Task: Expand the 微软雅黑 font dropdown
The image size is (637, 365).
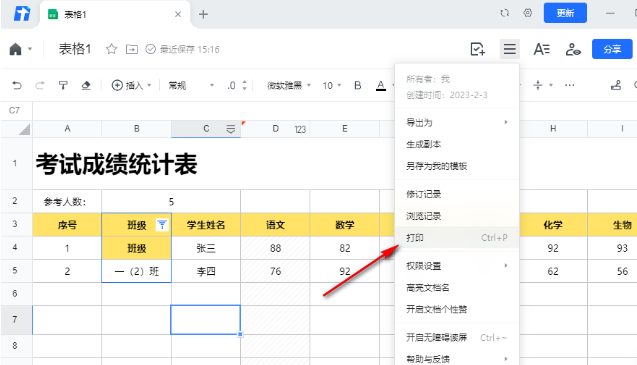Action: (289, 85)
